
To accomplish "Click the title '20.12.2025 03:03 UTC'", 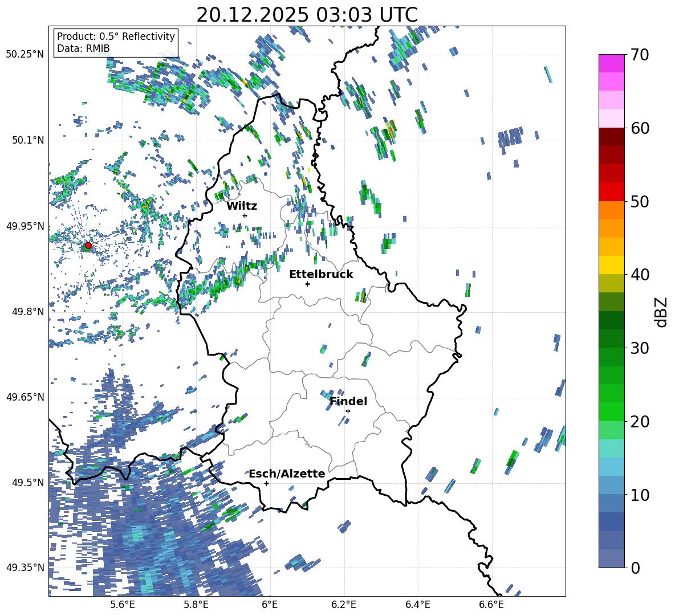I will tap(307, 15).
